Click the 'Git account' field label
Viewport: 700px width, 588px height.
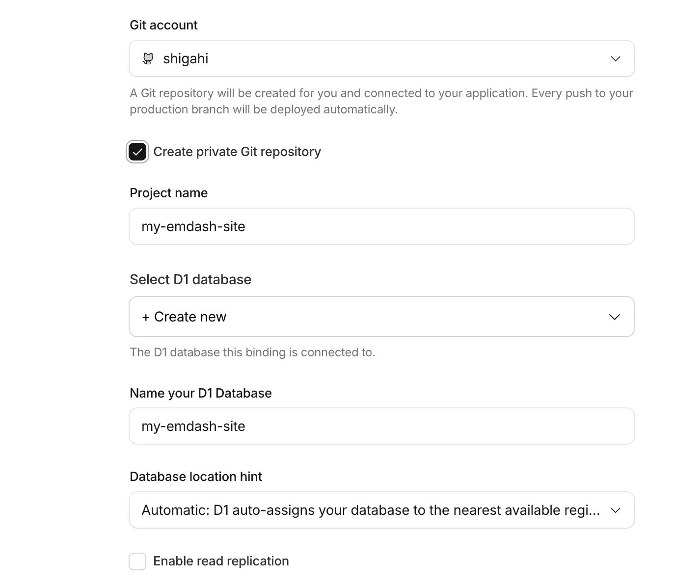(x=163, y=25)
